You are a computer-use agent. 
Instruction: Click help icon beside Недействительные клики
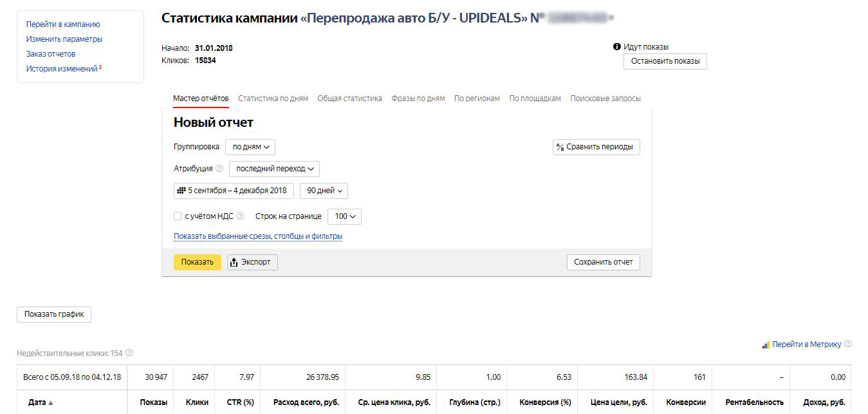[x=129, y=353]
